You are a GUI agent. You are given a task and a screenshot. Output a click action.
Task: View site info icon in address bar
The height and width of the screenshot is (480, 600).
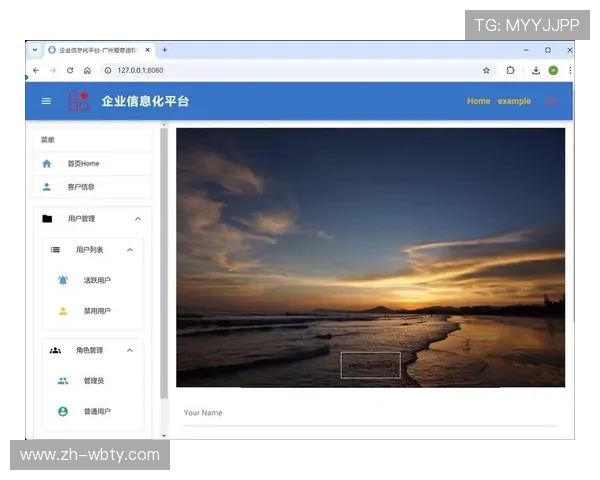click(108, 70)
